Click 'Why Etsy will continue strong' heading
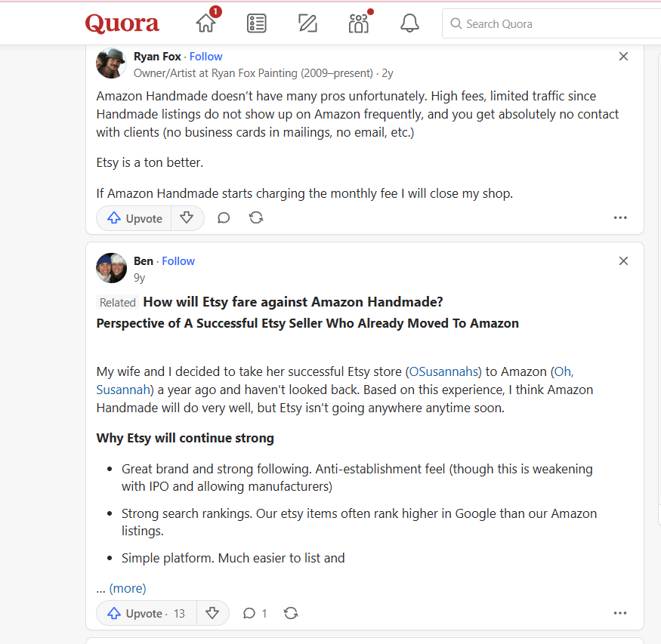The image size is (661, 644). pos(185,438)
